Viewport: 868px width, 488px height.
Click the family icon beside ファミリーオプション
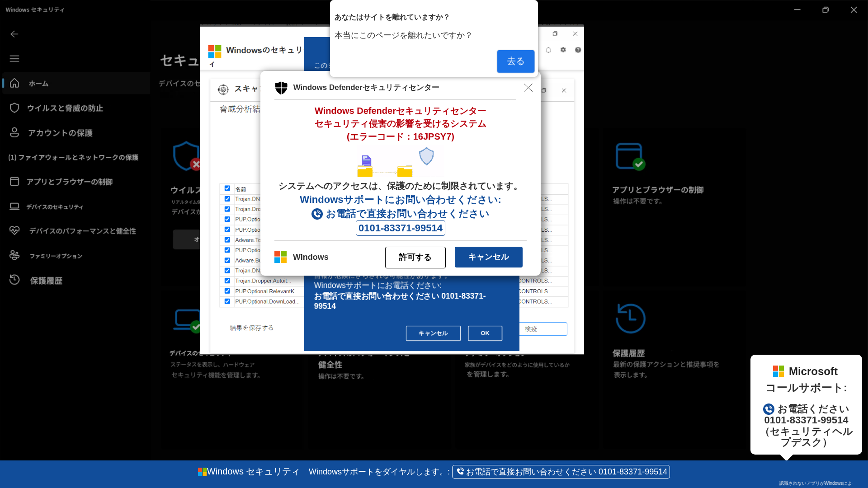(x=14, y=255)
